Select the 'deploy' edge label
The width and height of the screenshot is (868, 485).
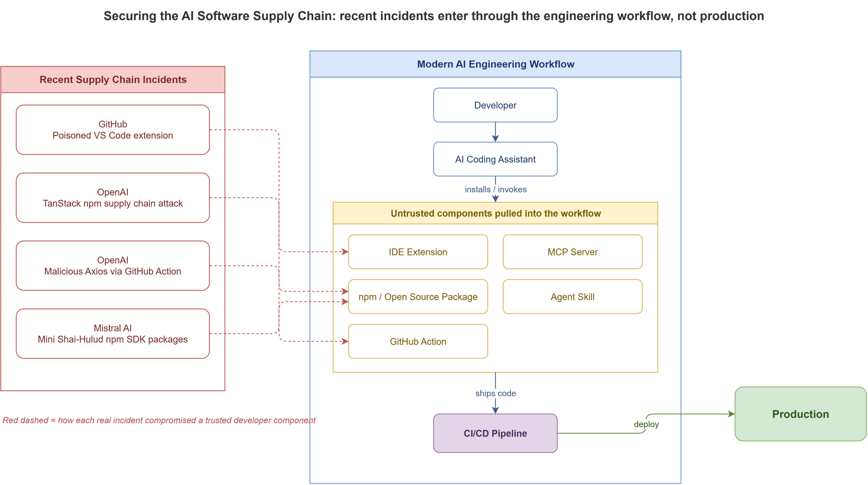pos(646,424)
